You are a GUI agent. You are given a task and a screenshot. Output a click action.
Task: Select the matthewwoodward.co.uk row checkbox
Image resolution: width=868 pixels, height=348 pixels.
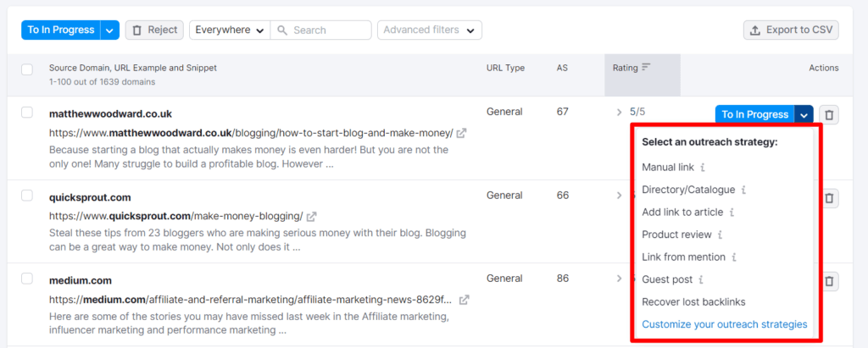[27, 113]
